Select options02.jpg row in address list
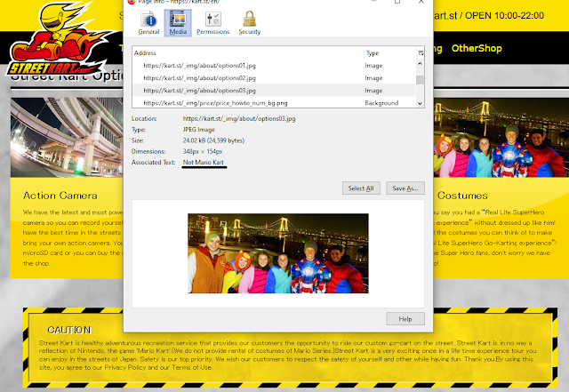 click(x=274, y=77)
